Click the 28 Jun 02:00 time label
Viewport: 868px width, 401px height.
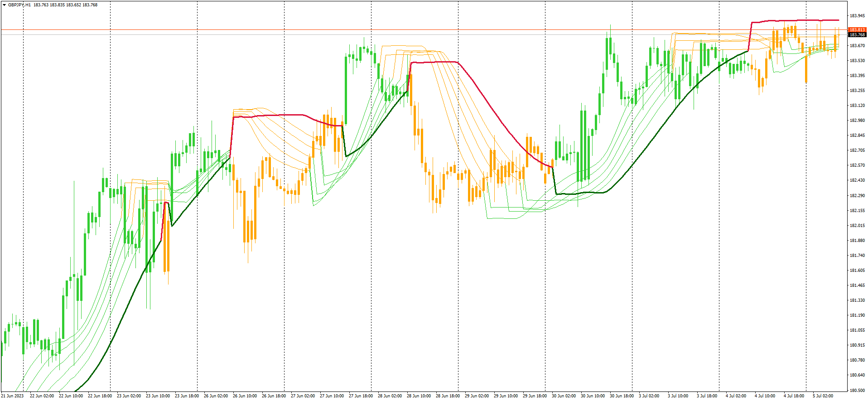pyautogui.click(x=390, y=396)
